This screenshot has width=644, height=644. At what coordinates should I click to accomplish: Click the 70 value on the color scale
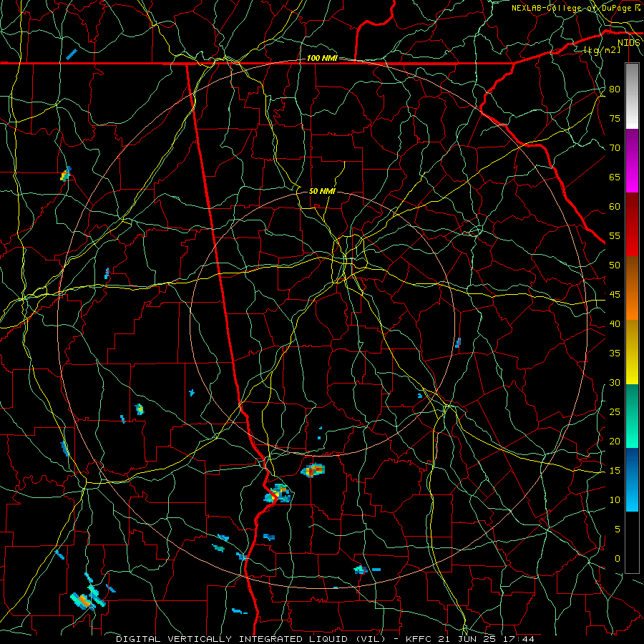pos(615,148)
